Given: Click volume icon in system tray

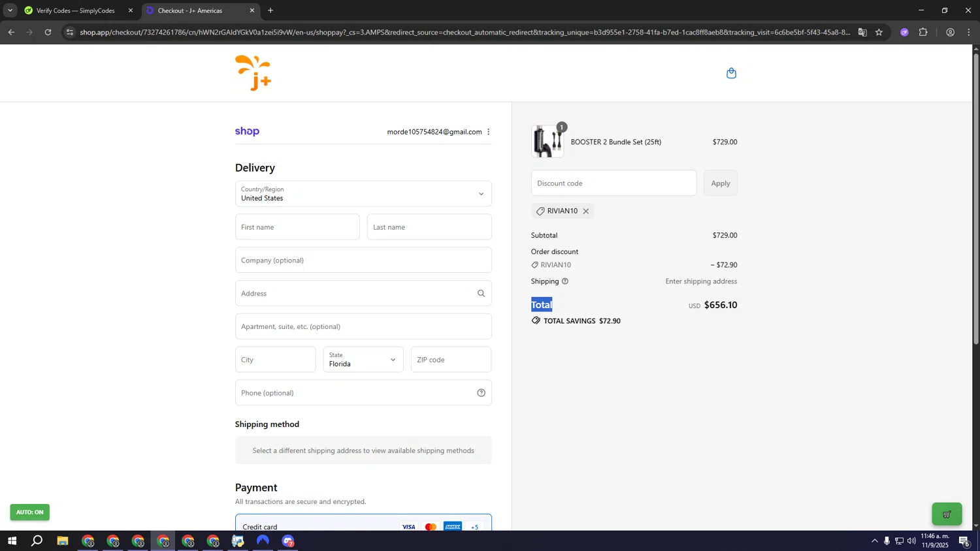Looking at the screenshot, I should (x=911, y=541).
